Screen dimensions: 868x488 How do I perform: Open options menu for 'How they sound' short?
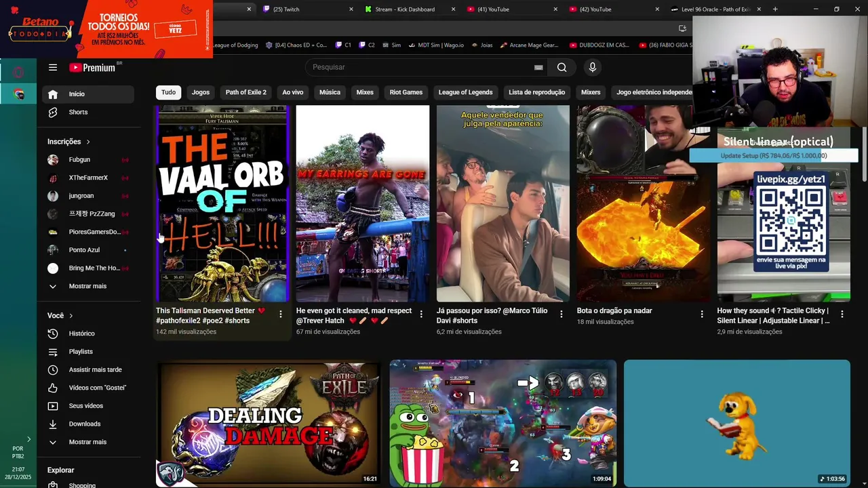pyautogui.click(x=842, y=314)
